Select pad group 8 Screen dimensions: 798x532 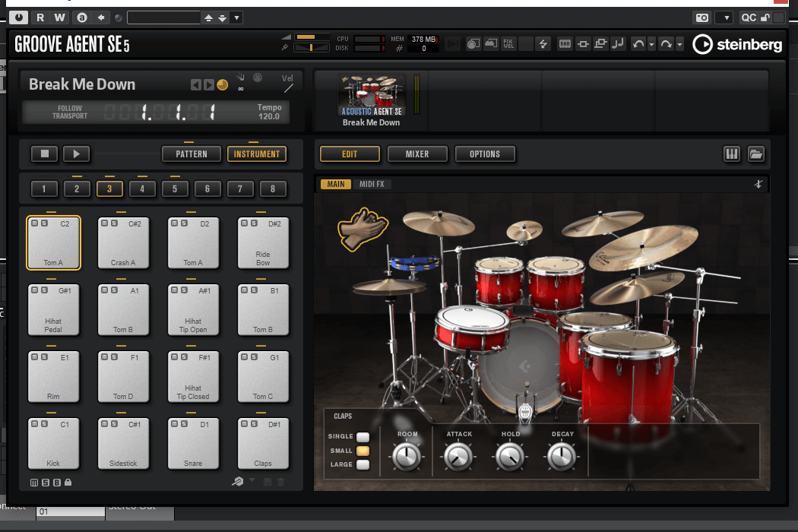tap(273, 189)
